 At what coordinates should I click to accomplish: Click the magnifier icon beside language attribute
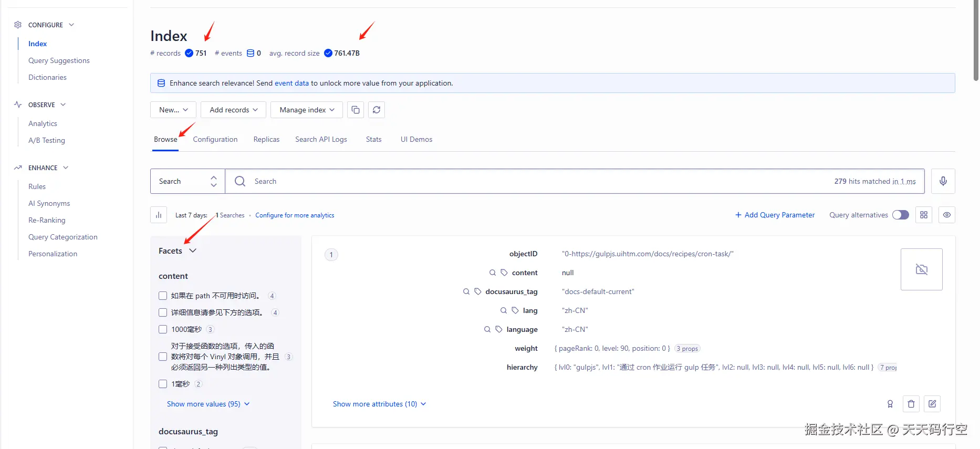point(487,329)
